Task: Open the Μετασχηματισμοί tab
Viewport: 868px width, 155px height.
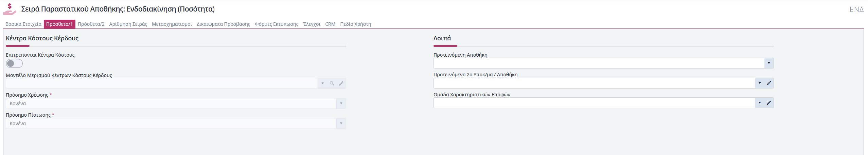Action: click(x=172, y=24)
